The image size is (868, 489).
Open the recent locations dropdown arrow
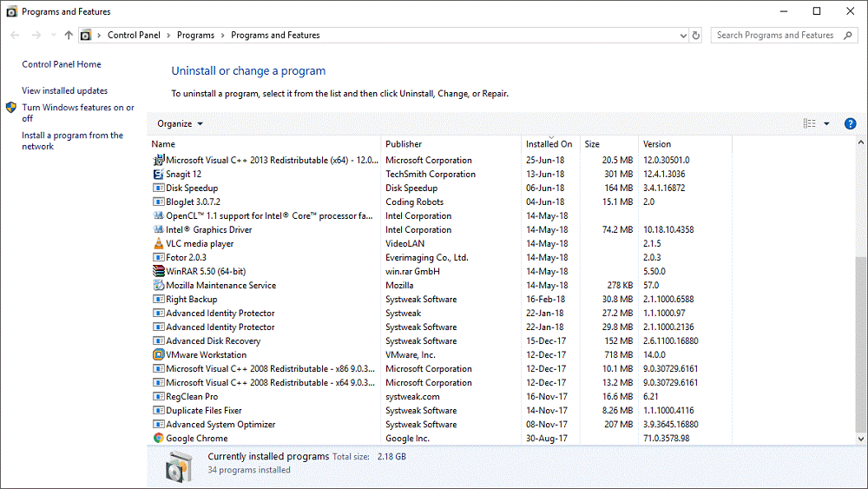[x=53, y=35]
